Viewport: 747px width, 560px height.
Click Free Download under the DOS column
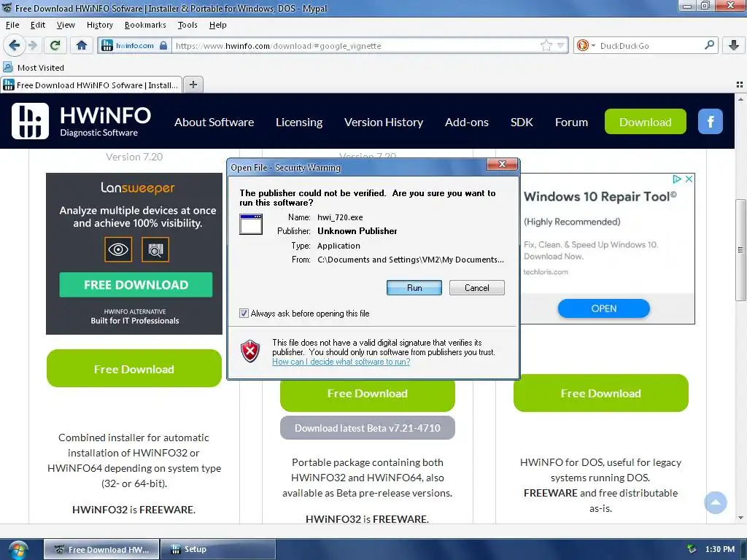point(601,393)
